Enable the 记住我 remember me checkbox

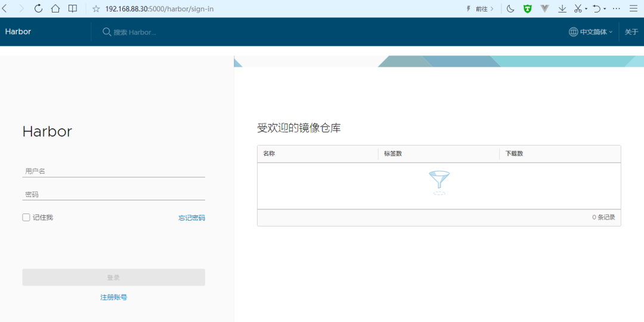point(26,218)
